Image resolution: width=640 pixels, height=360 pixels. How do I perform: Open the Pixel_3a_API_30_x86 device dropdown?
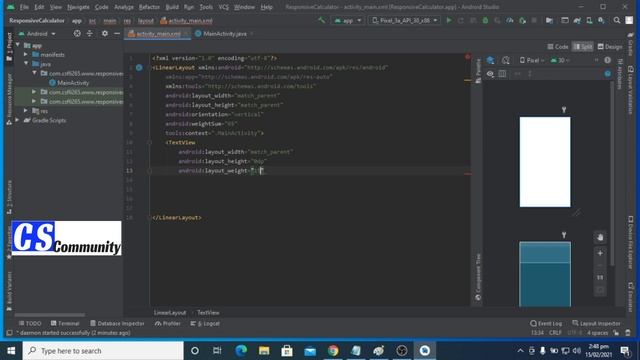(x=404, y=20)
